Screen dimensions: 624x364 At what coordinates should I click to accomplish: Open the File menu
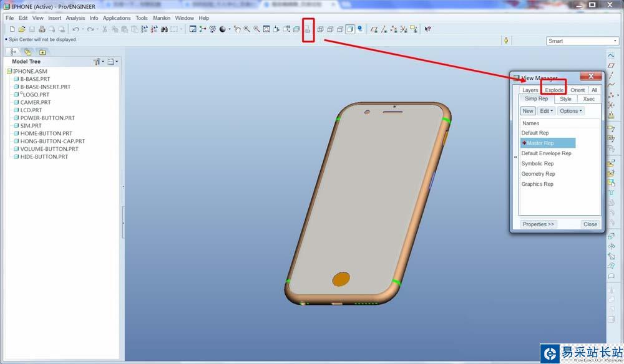tap(9, 18)
